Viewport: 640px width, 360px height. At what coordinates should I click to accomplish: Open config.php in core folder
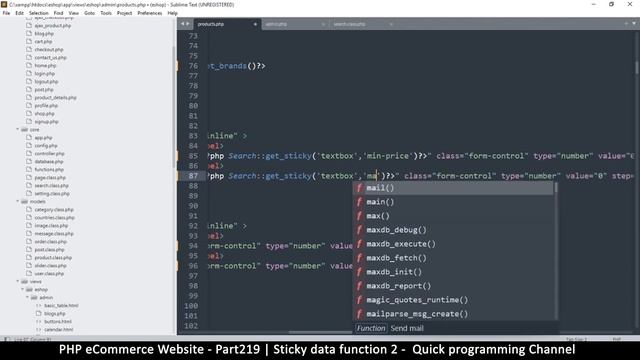(46, 145)
